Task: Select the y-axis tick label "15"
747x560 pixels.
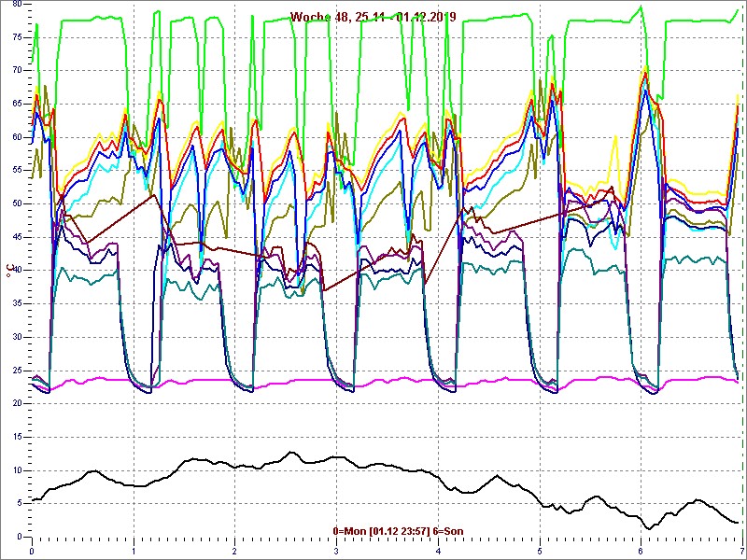Action: tap(17, 437)
